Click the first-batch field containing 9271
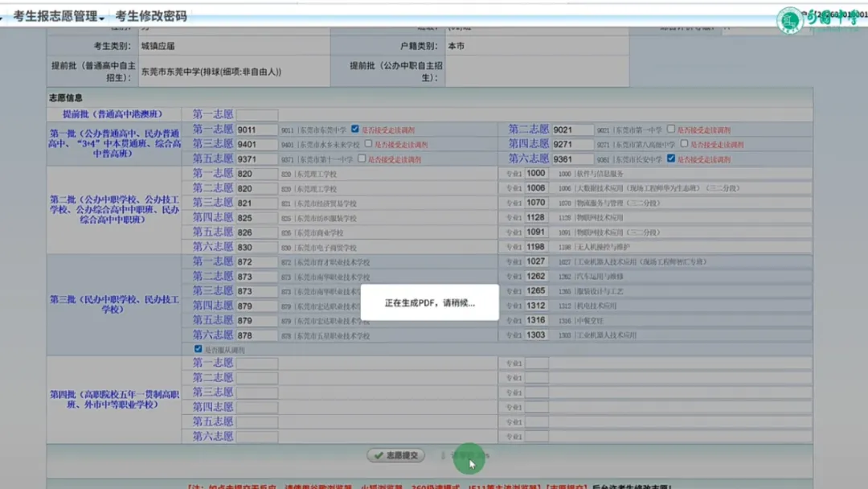This screenshot has width=868, height=489. pos(573,145)
